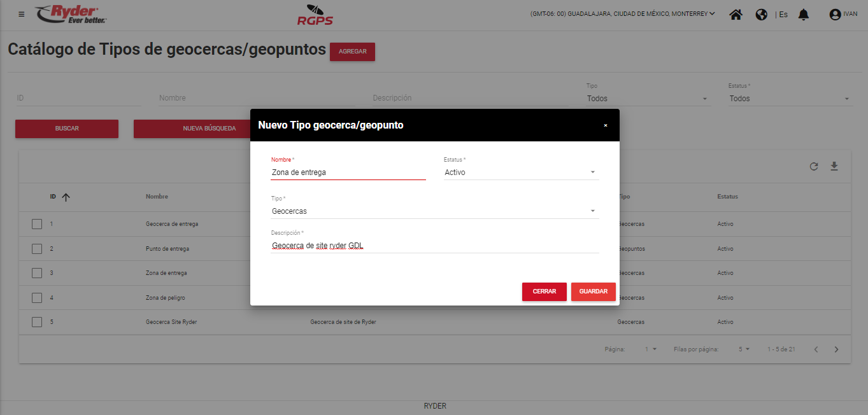The height and width of the screenshot is (415, 868).
Task: Check the box for row 1
Action: 37,224
